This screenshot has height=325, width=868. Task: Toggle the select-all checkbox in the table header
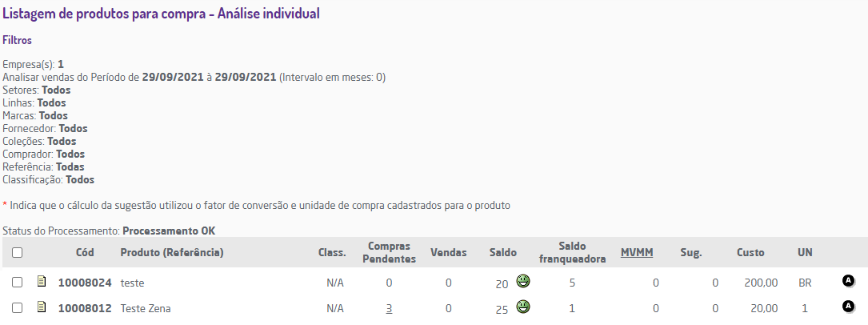[17, 253]
